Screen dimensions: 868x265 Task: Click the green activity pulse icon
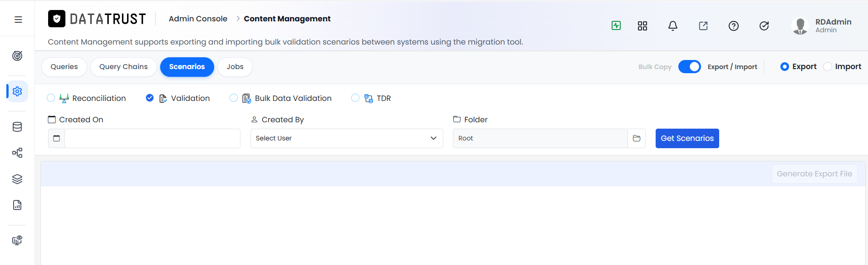tap(616, 25)
